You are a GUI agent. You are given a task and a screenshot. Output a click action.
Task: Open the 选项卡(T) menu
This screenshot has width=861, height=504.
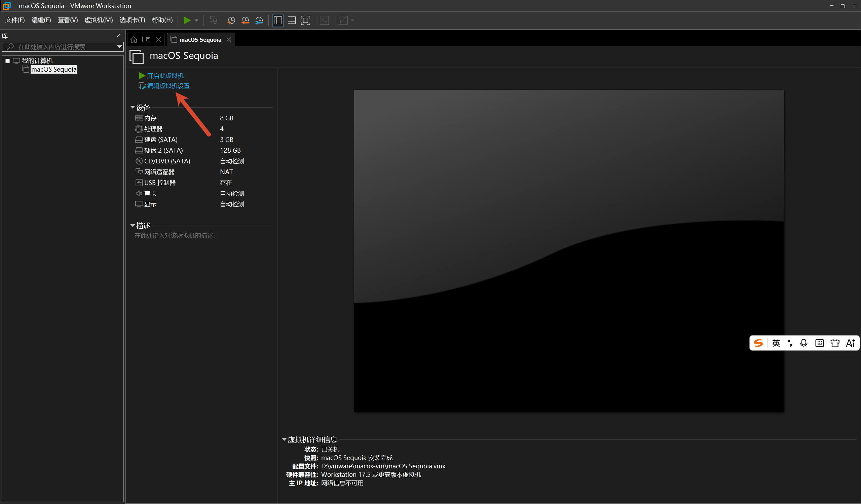132,20
